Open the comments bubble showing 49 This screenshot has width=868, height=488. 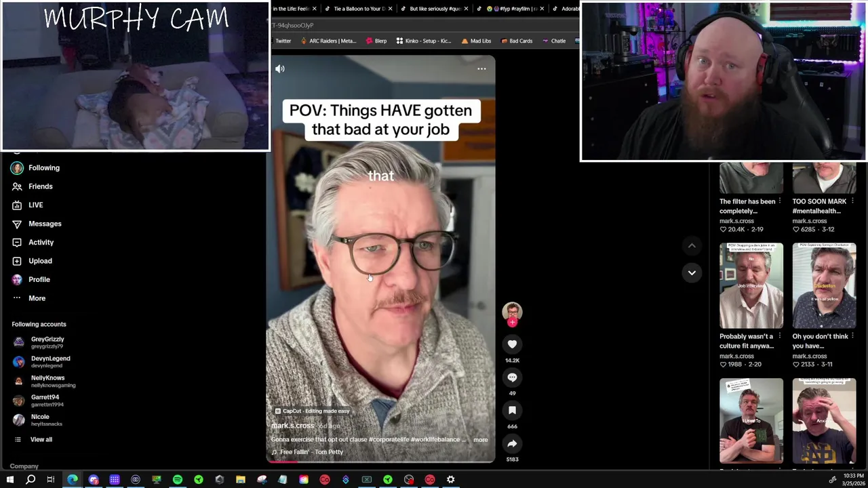512,378
